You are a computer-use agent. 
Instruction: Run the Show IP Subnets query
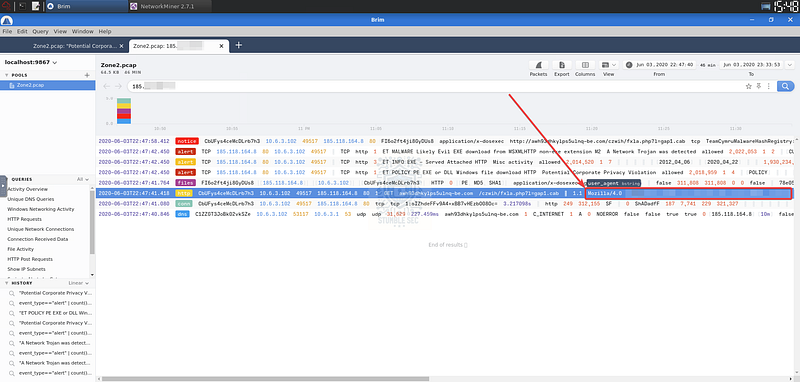pyautogui.click(x=26, y=269)
